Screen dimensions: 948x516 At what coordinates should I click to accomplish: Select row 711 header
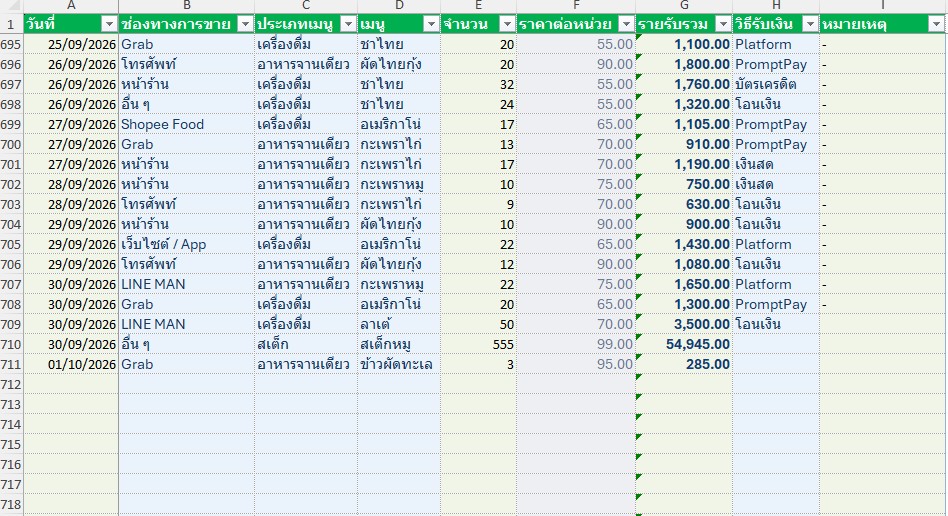click(11, 364)
